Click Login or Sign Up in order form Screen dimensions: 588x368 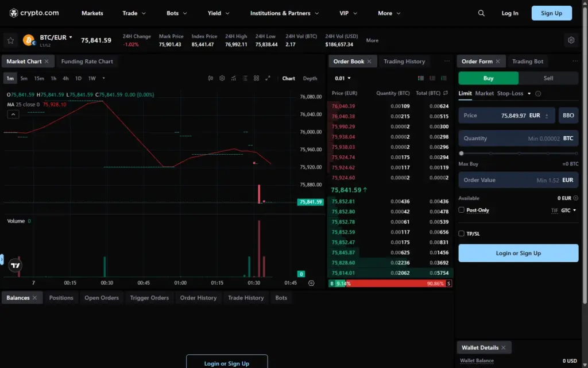click(x=519, y=253)
